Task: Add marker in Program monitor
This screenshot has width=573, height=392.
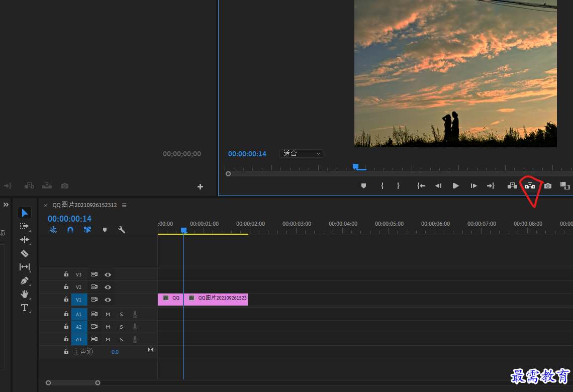Action: [x=363, y=186]
